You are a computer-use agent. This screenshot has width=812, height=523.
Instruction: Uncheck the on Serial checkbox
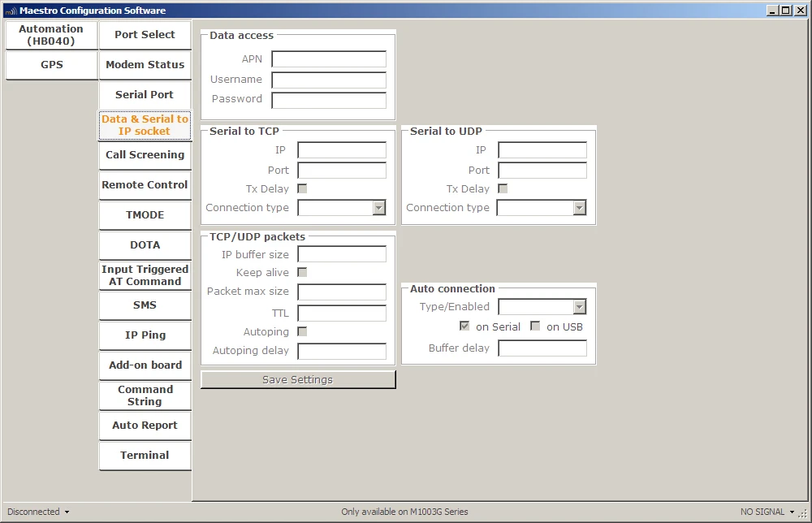pos(464,326)
